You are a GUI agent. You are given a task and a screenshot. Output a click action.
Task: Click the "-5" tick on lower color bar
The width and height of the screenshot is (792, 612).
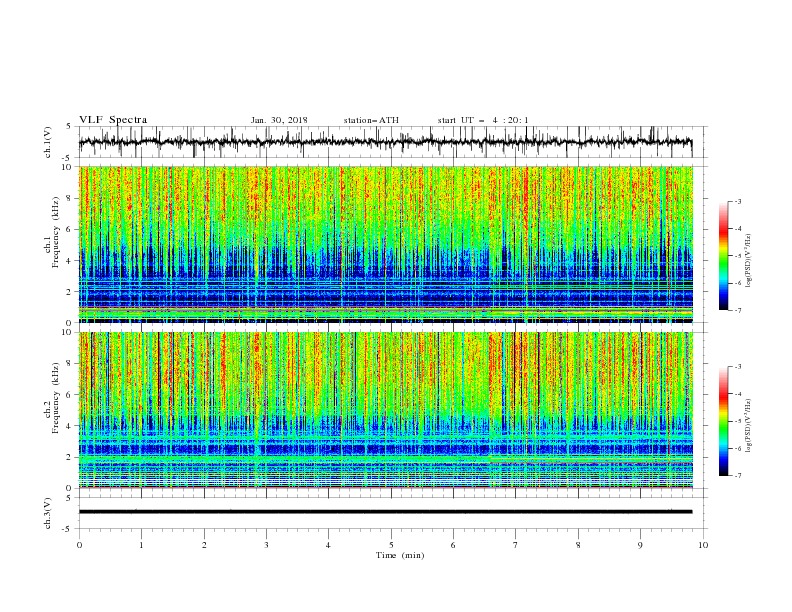point(738,421)
